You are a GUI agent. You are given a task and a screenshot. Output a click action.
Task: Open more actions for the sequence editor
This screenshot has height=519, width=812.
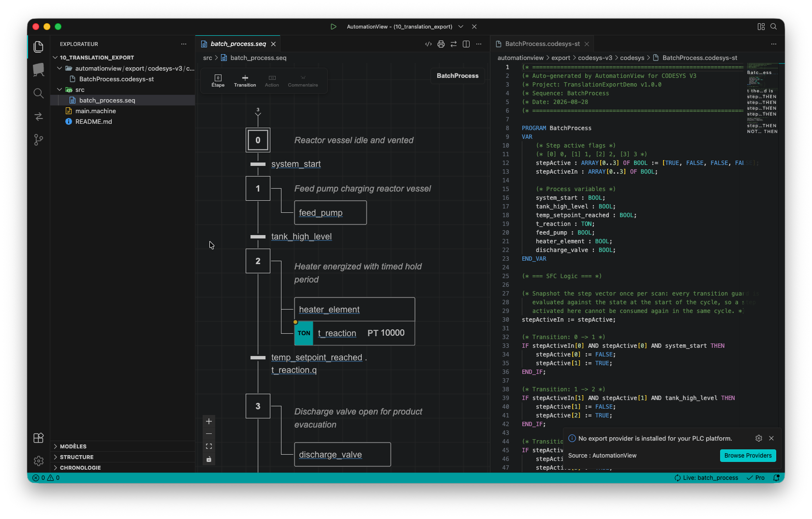point(479,44)
